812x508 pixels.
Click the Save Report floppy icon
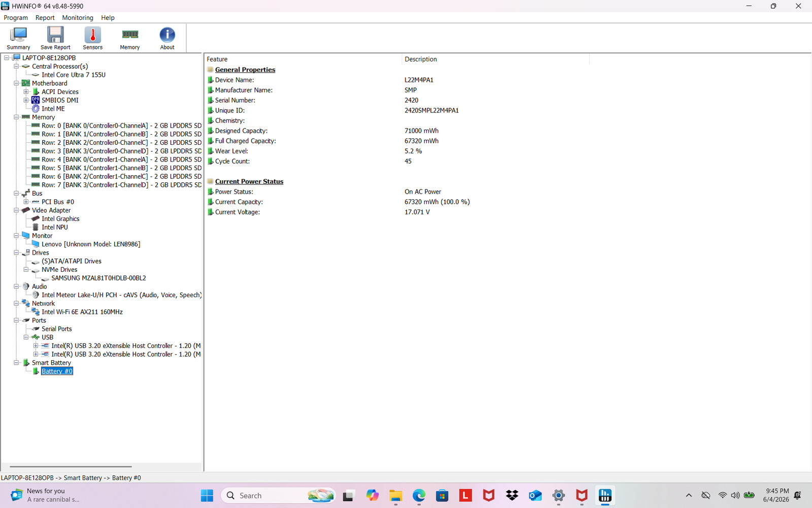tap(55, 38)
